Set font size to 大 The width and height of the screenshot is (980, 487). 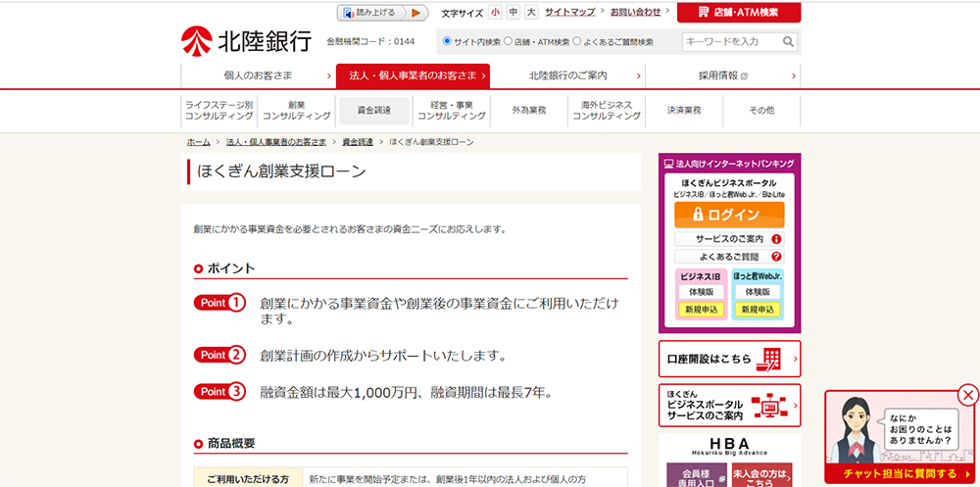[531, 13]
